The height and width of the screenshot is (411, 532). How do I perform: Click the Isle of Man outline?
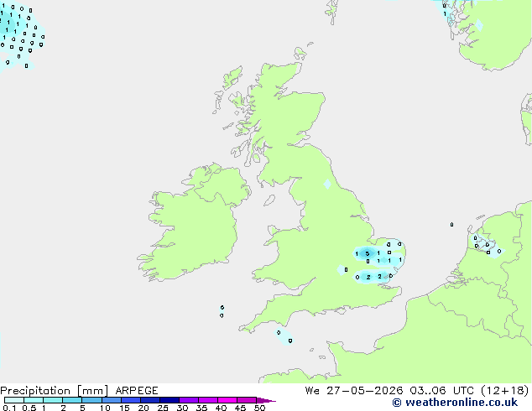tap(269, 200)
